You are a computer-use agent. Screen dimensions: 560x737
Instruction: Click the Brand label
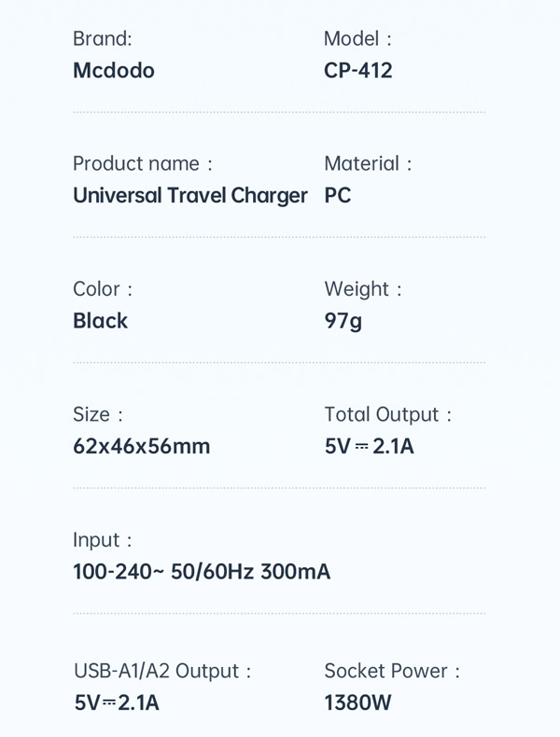(x=102, y=38)
